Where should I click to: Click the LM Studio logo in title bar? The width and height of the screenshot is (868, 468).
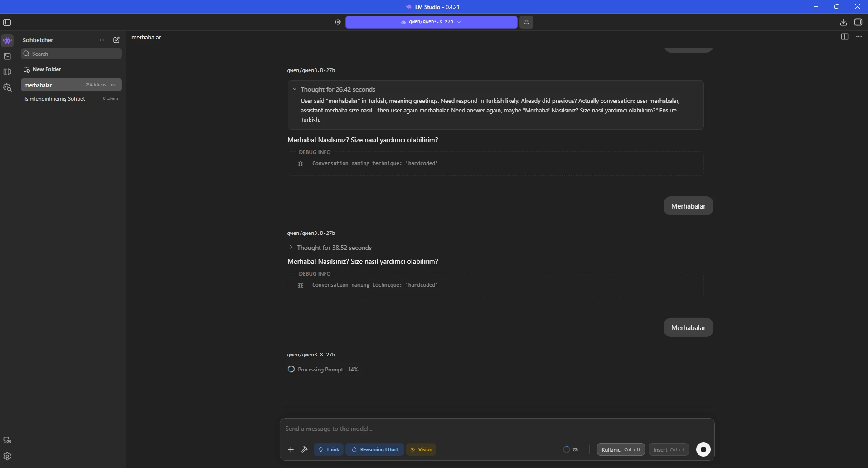click(x=409, y=7)
